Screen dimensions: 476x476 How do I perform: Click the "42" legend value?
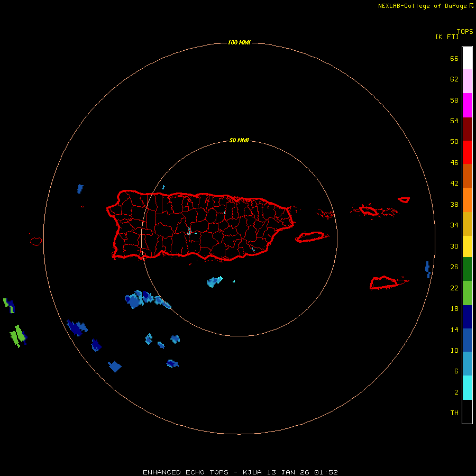tap(454, 184)
